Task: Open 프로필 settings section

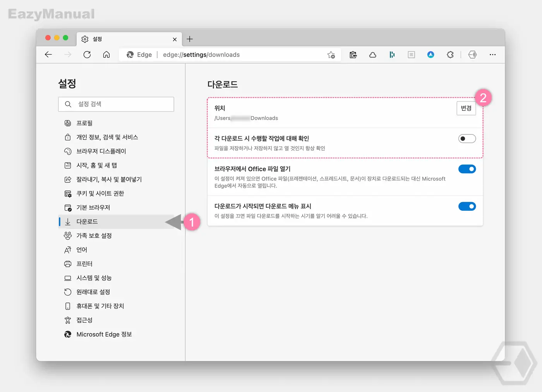Action: 116,123
